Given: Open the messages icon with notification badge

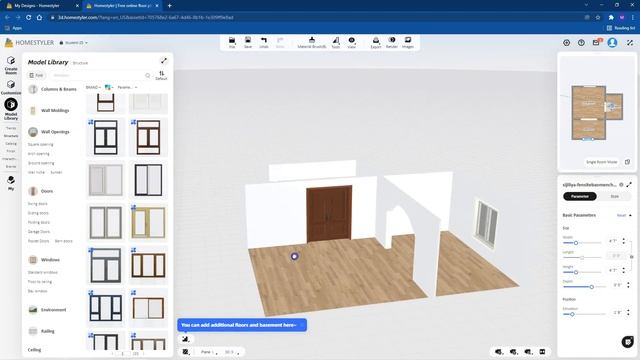Looking at the screenshot, I should click(597, 42).
